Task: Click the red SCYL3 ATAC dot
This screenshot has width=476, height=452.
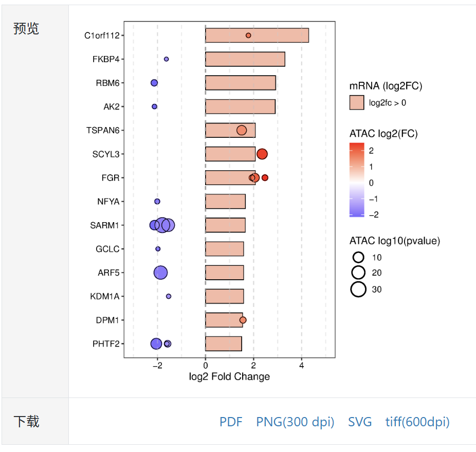Action: (262, 154)
